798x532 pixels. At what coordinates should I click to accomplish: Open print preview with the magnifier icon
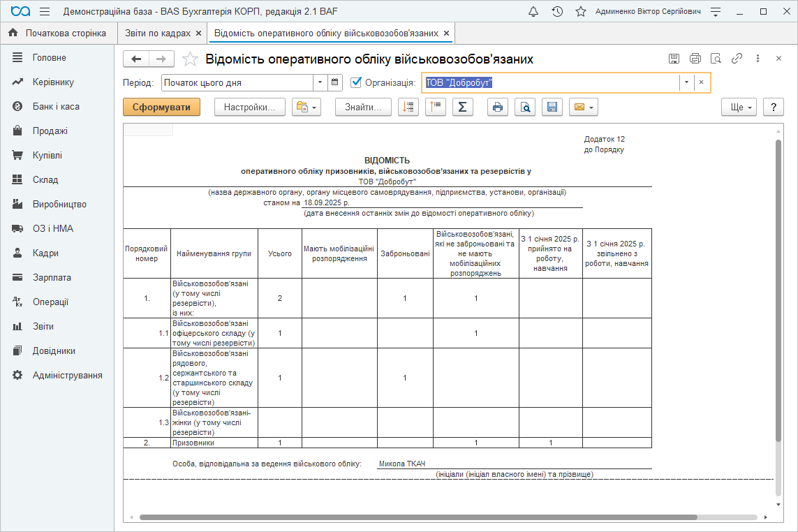524,107
